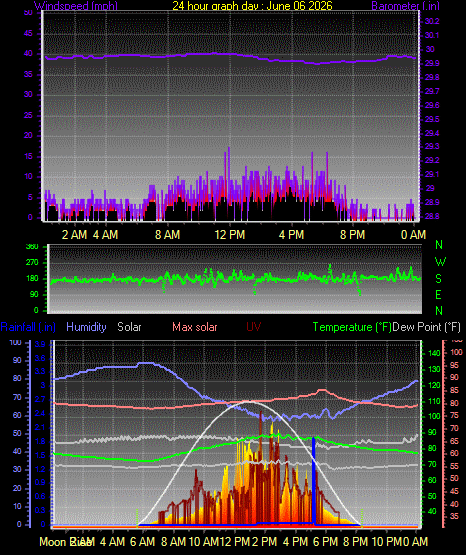The width and height of the screenshot is (466, 555).
Task: Click "30.2" on the barometer scale
Action: click(432, 21)
